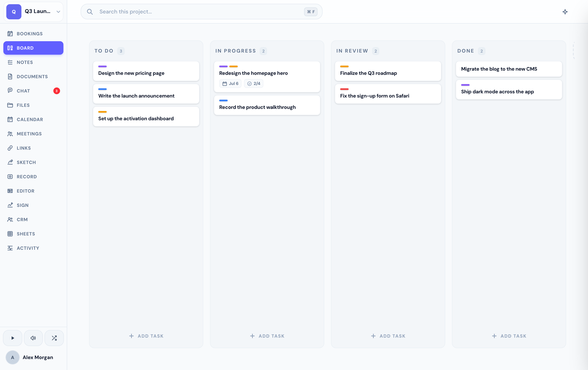588x370 pixels.
Task: Open Finalize the Q3 roadmap card
Action: pos(388,71)
